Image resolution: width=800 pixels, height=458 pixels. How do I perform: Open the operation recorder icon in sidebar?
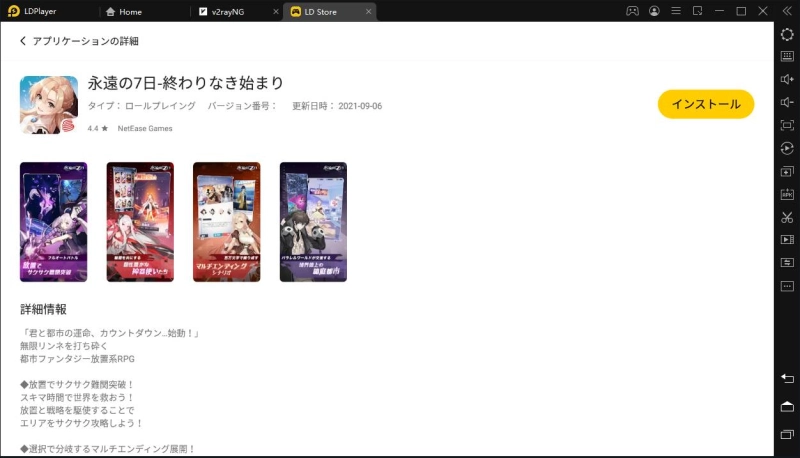(x=787, y=148)
